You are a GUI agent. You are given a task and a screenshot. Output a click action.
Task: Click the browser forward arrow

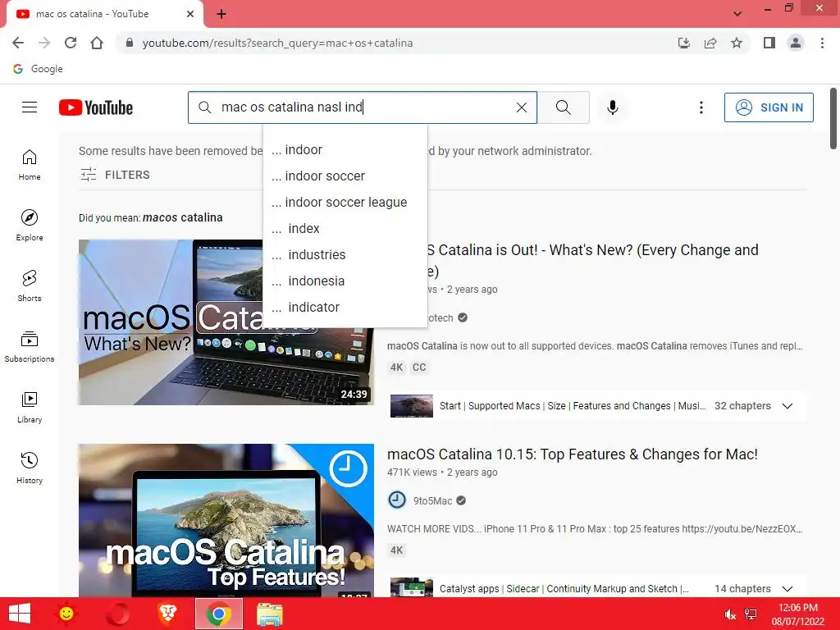tap(44, 43)
